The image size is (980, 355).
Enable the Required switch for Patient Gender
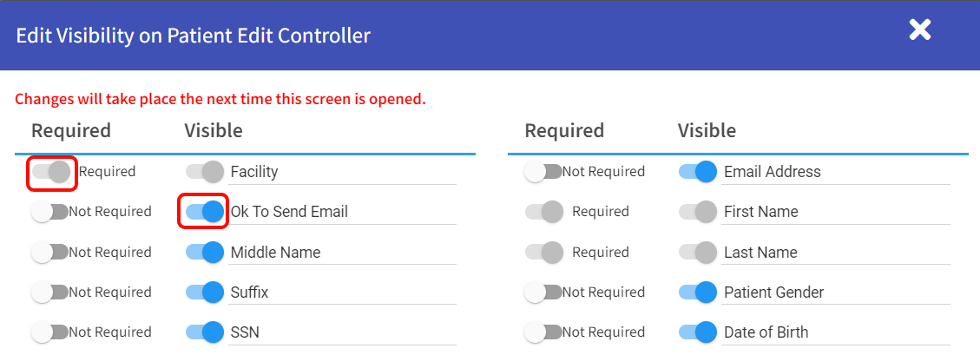point(543,293)
